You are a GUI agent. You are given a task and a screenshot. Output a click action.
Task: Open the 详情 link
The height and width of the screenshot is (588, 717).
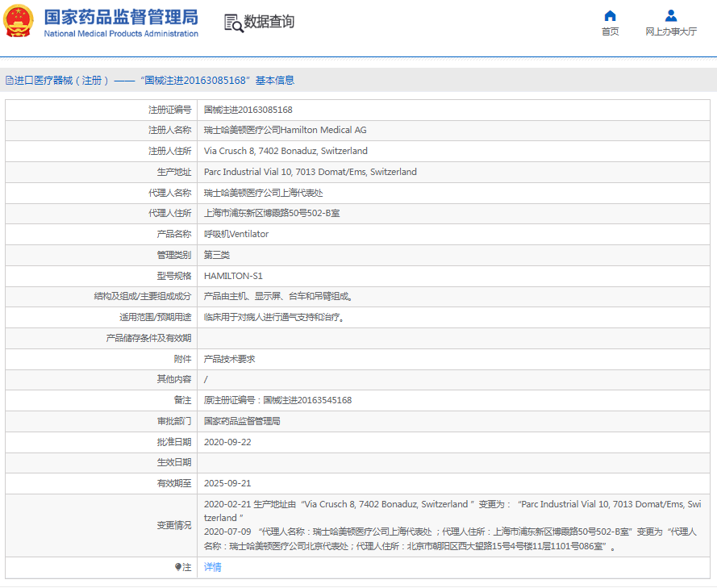pyautogui.click(x=213, y=567)
